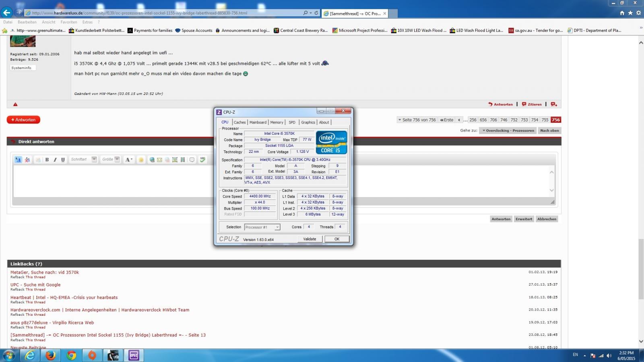
Task: Toggle bold in reply editor
Action: pos(47,160)
